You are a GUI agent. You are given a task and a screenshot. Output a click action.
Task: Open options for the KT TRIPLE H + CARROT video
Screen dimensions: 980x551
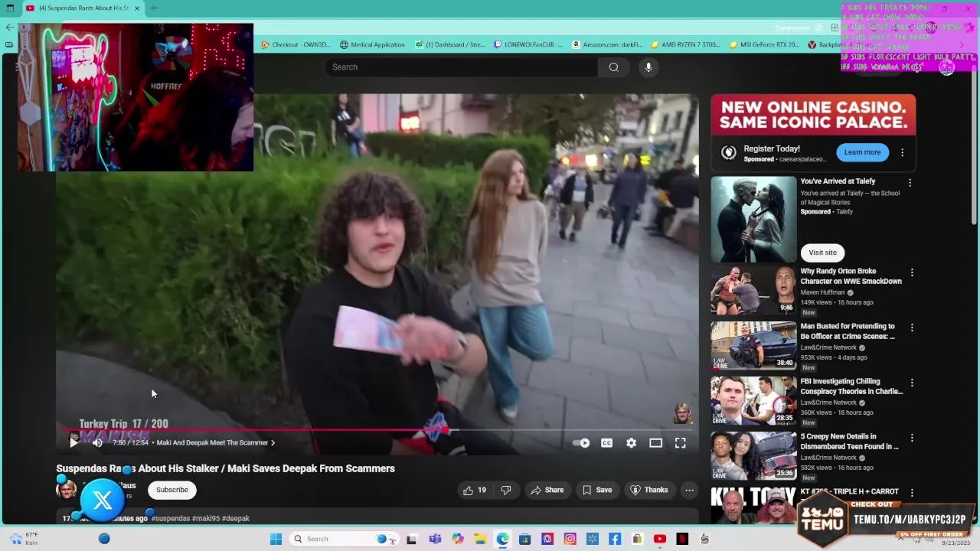pos(911,493)
